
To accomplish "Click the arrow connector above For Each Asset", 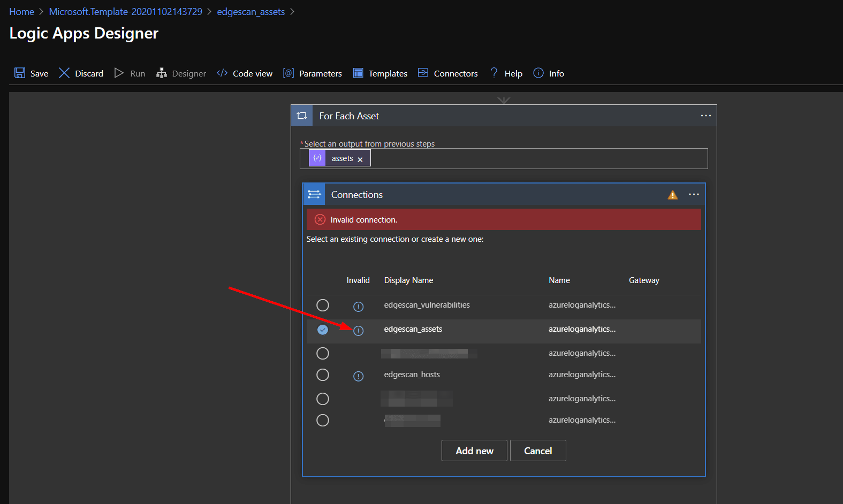I will tap(504, 100).
